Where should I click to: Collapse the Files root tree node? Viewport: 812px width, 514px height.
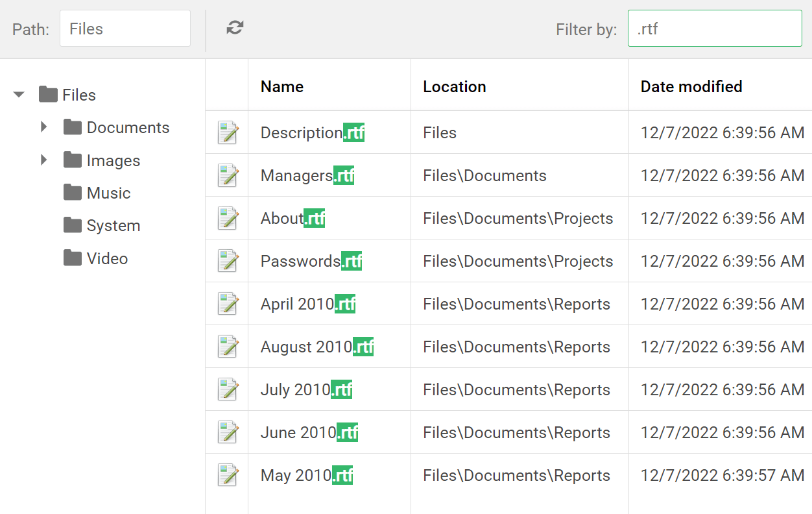19,95
